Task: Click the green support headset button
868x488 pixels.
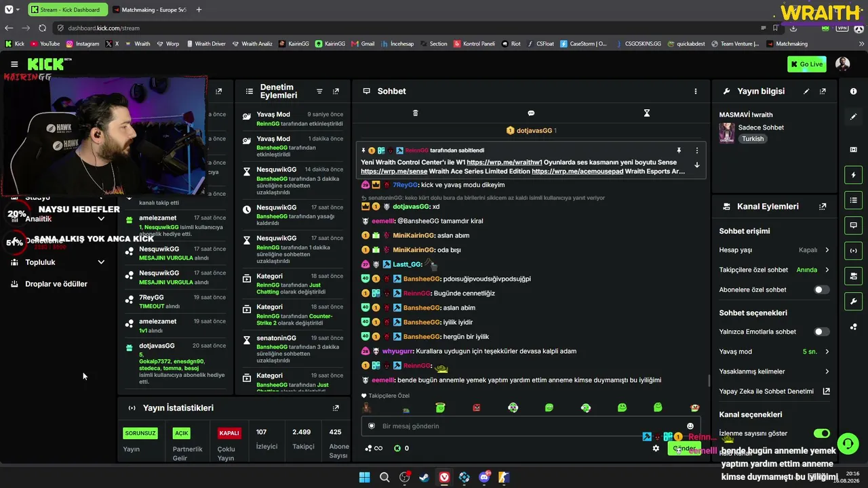Action: tap(848, 444)
